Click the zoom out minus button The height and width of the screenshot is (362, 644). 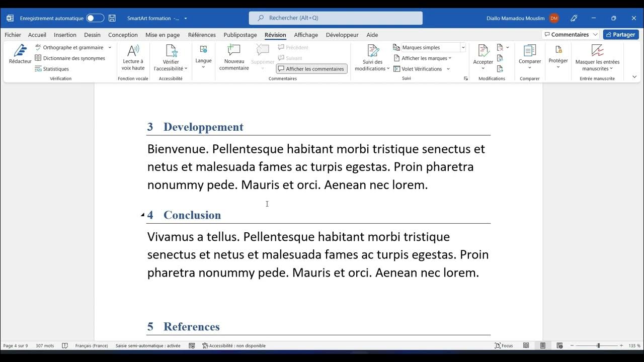pos(572,346)
